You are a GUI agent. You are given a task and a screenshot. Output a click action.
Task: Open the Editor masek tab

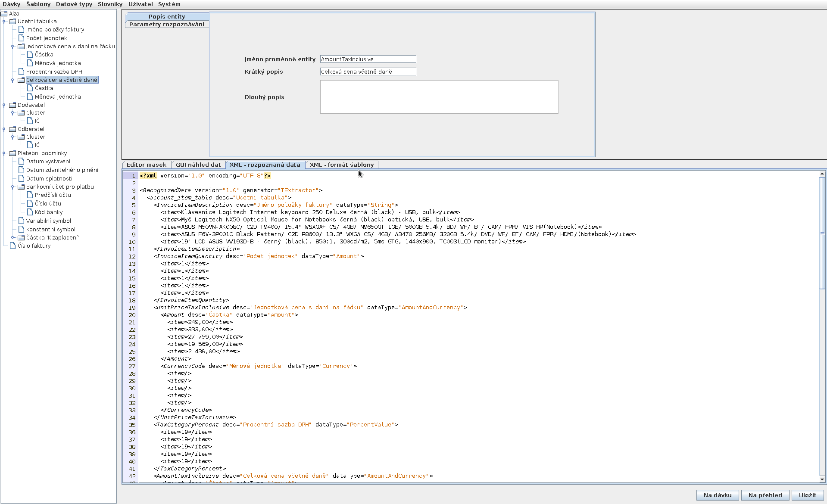pyautogui.click(x=146, y=165)
